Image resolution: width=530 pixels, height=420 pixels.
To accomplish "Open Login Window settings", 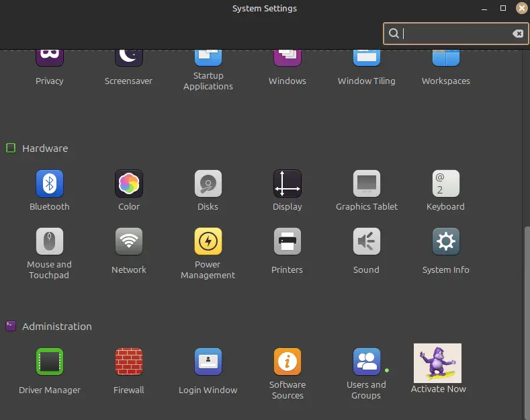I will pyautogui.click(x=208, y=362).
